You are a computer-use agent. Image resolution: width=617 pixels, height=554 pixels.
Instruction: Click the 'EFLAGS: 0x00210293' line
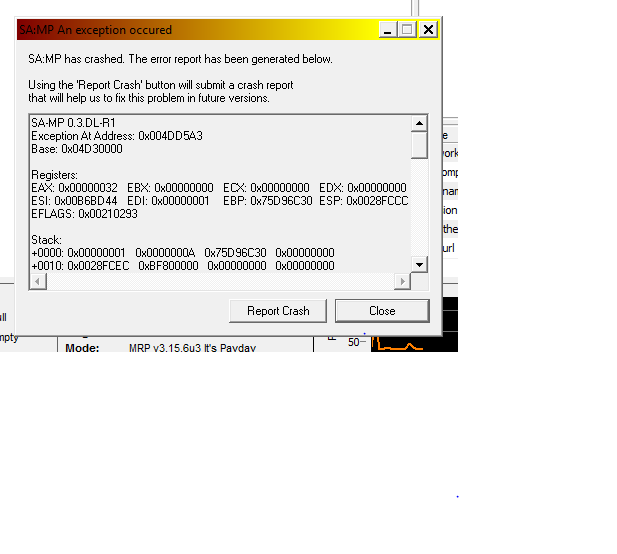[x=84, y=214]
